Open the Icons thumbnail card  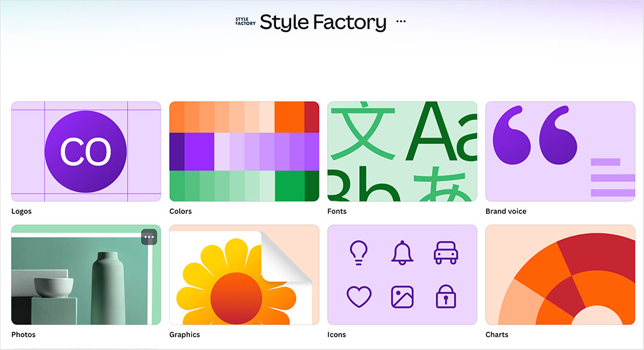click(402, 274)
